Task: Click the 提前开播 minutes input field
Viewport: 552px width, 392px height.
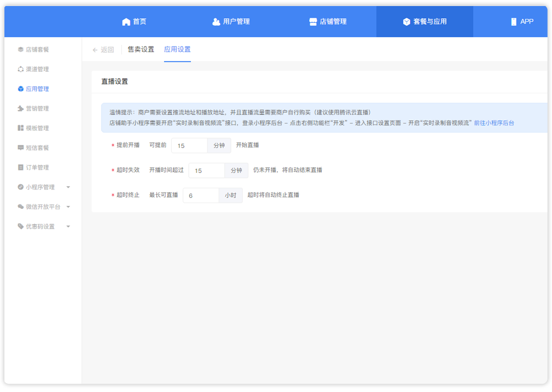Action: (x=189, y=146)
